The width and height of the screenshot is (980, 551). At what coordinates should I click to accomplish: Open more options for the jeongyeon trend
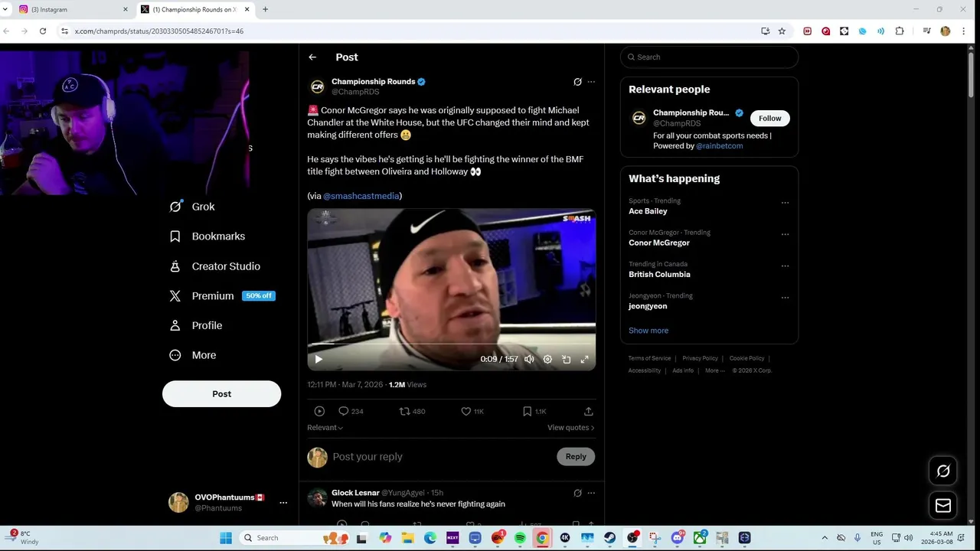[785, 298]
